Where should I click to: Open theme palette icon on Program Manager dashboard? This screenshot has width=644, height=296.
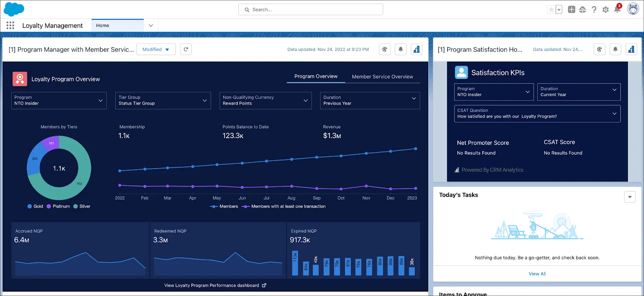[385, 49]
